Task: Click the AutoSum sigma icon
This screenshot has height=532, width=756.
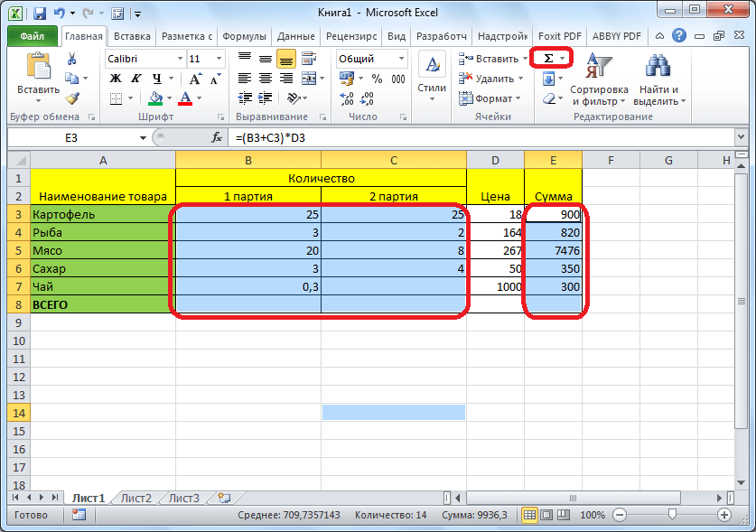Action: [548, 59]
